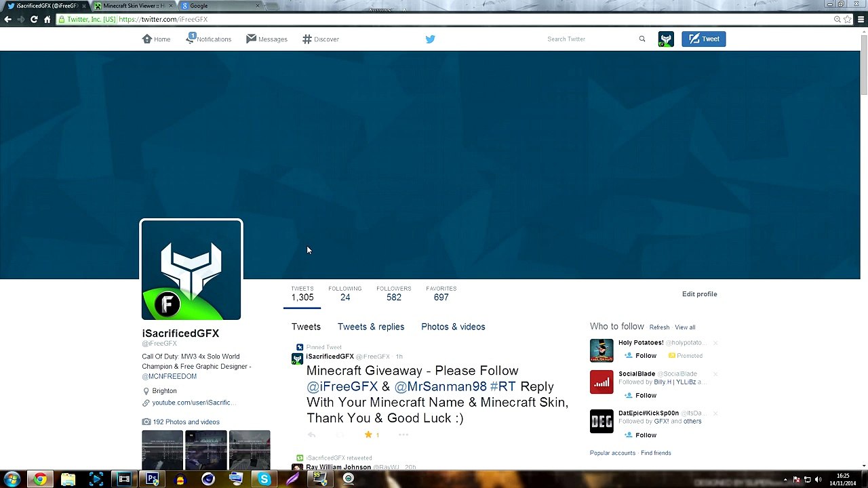868x488 pixels.
Task: Follow DatEpic#KickSp00n account
Action: pos(641,435)
